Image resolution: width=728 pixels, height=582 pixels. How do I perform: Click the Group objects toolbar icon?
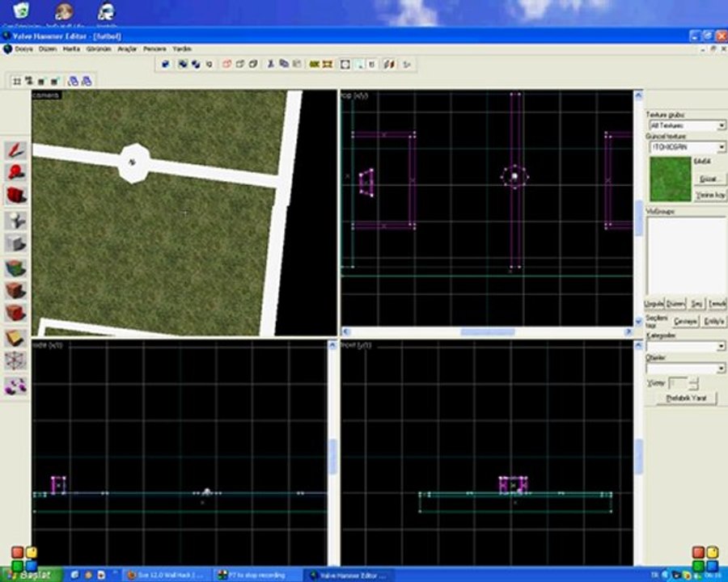pyautogui.click(x=183, y=65)
